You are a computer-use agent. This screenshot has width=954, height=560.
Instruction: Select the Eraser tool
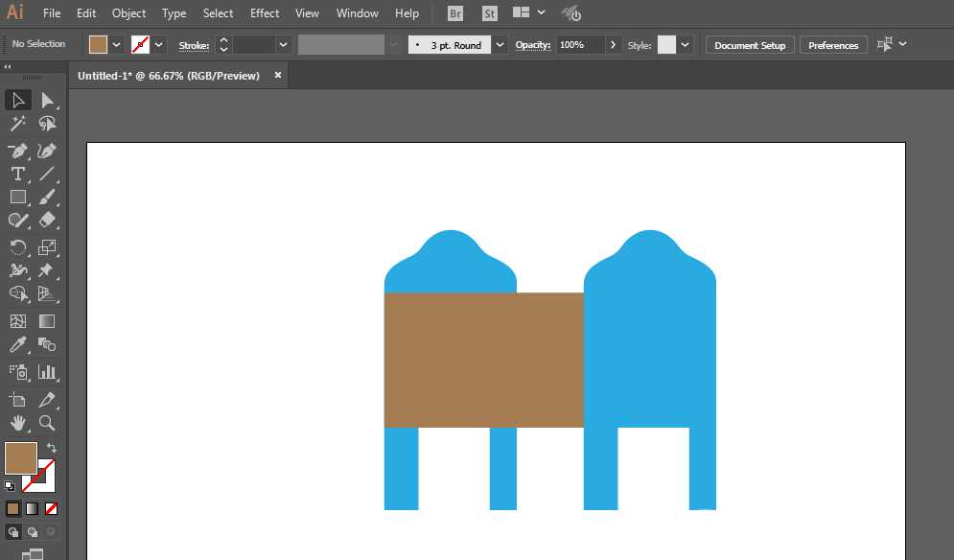pos(47,221)
